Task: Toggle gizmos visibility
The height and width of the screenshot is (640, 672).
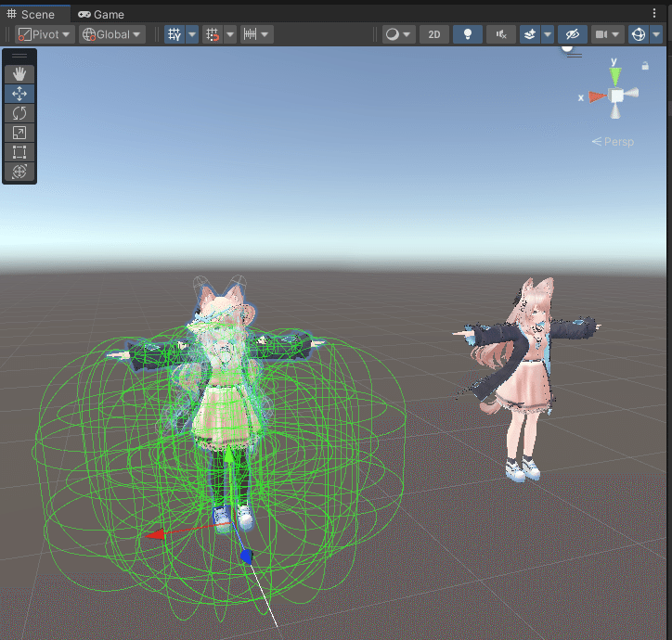Action: pos(639,34)
